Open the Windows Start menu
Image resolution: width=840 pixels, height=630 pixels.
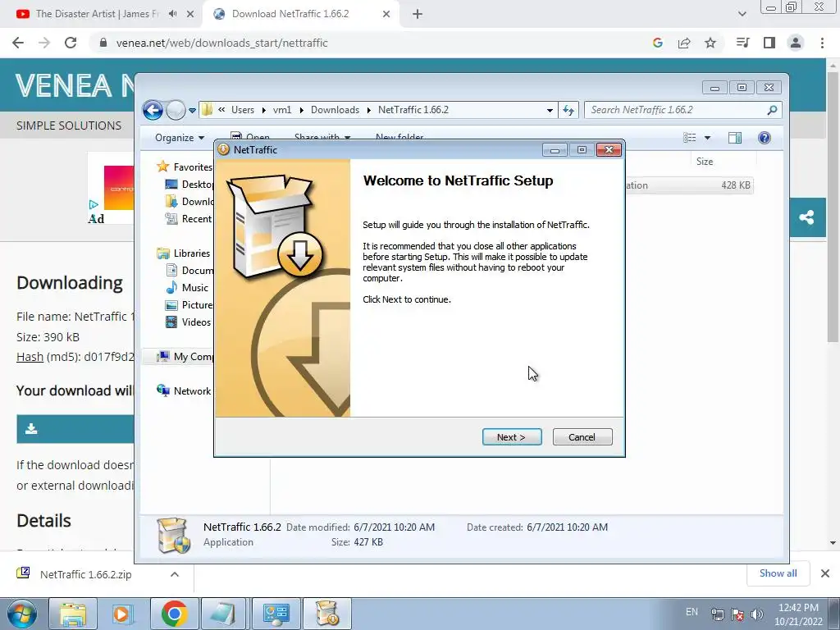(x=21, y=614)
